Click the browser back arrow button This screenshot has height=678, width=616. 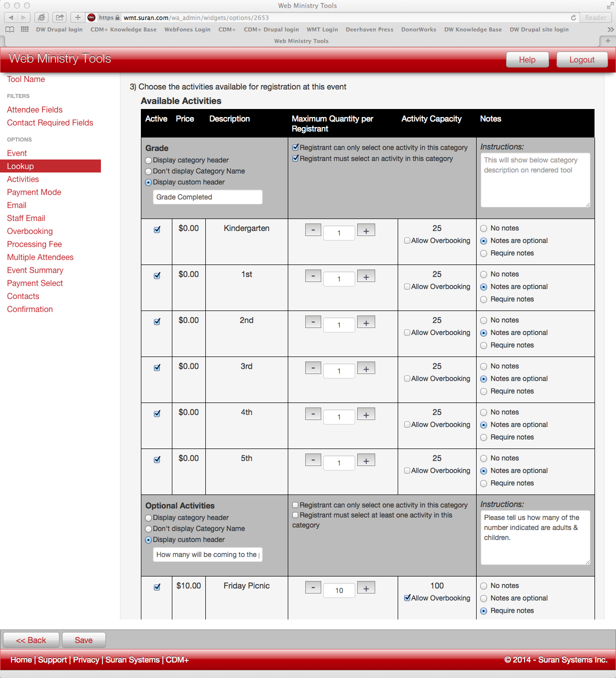[x=11, y=17]
